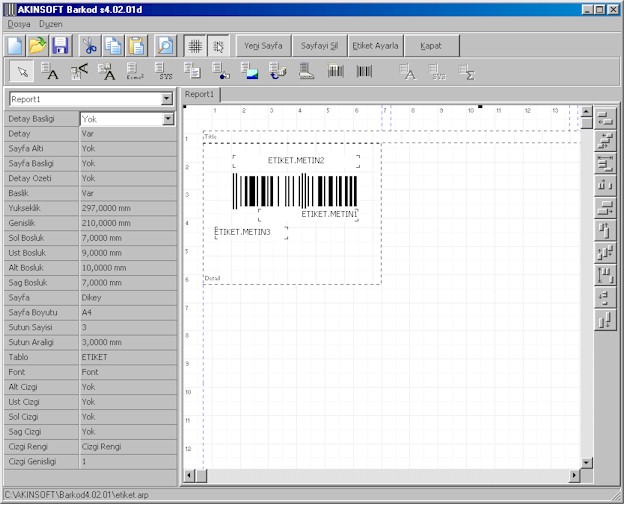The height and width of the screenshot is (505, 625).
Task: Click the Cizgi Rengi value cell
Action: (128, 446)
